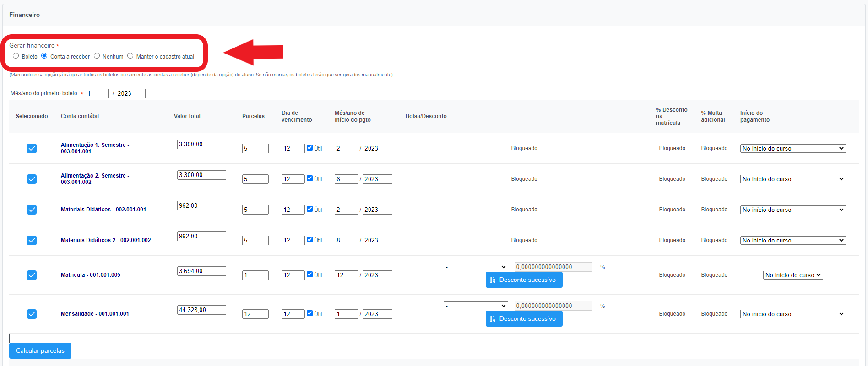Click Parcelas field in Matricula row

click(255, 275)
